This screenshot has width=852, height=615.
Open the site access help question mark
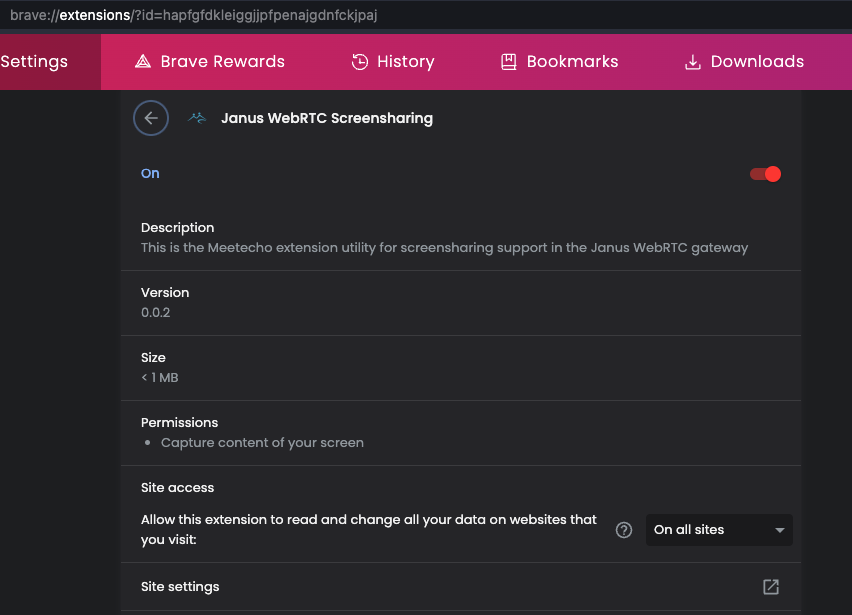click(624, 530)
